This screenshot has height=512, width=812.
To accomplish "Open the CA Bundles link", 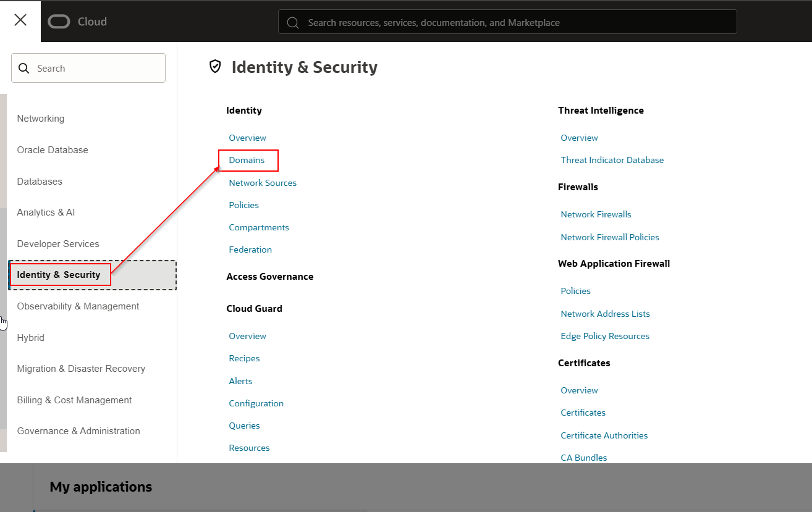I will pyautogui.click(x=583, y=458).
